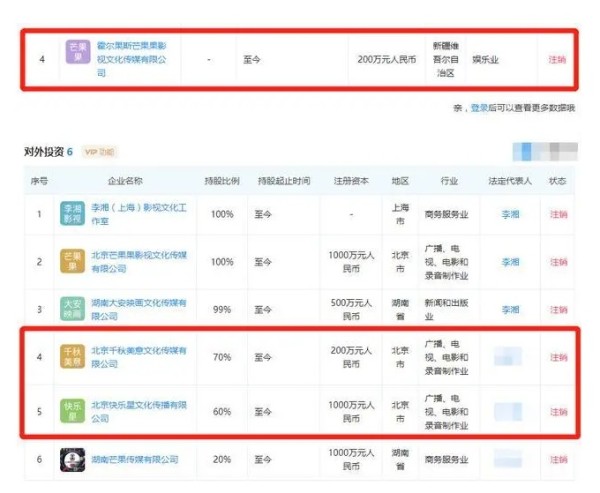Click the 地区 column header
600x493 pixels.
click(400, 181)
